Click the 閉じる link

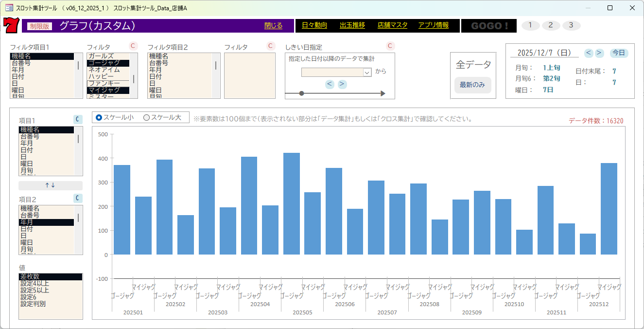pos(273,26)
